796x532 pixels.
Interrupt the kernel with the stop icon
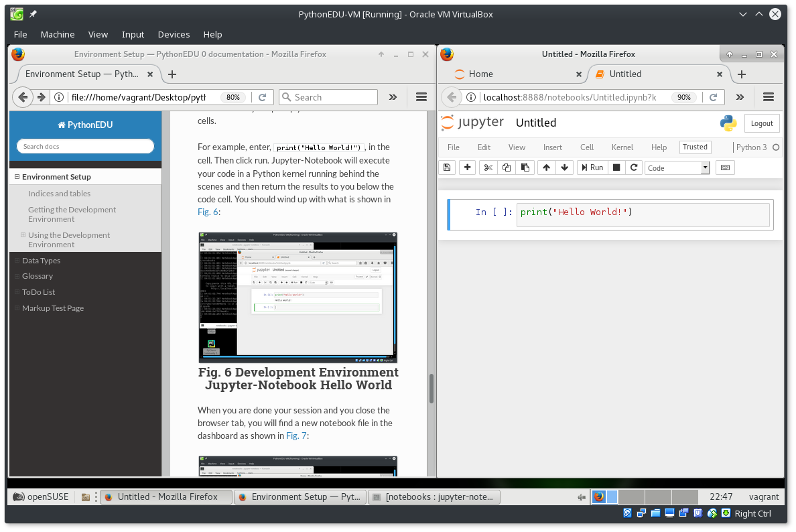(x=616, y=168)
